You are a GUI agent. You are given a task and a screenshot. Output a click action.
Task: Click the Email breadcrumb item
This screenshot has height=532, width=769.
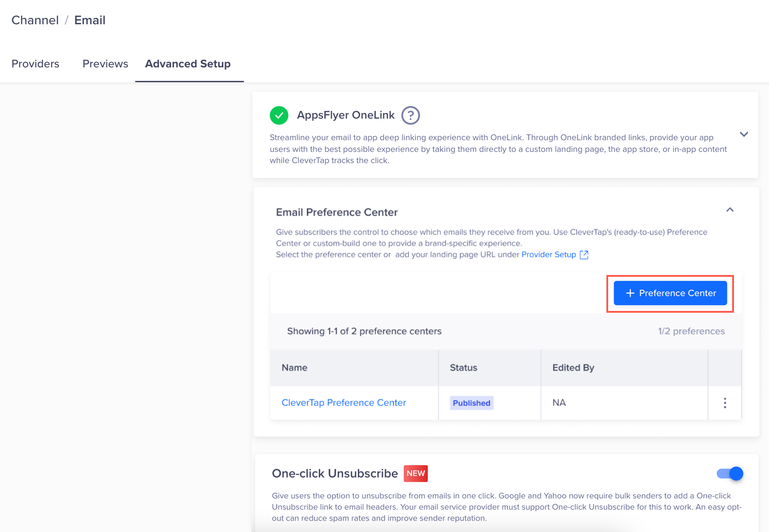click(90, 20)
